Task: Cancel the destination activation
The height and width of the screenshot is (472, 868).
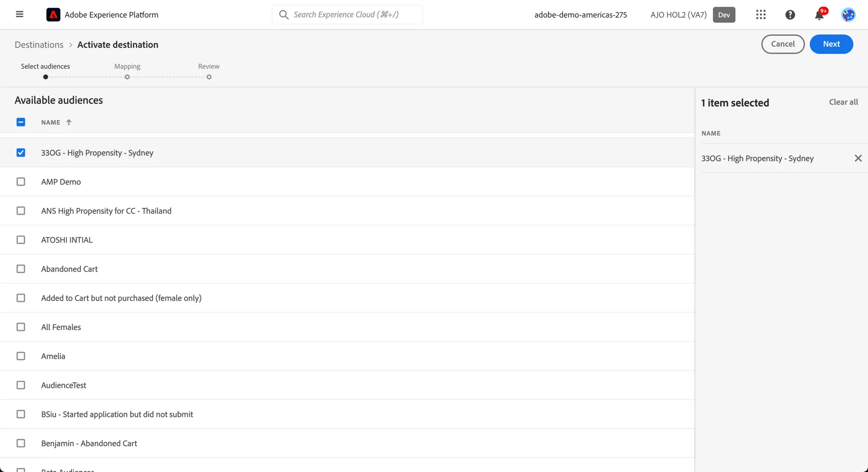Action: 783,44
